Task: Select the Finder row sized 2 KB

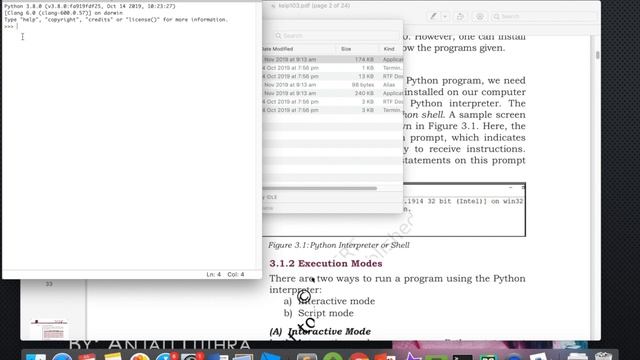Action: pos(333,102)
